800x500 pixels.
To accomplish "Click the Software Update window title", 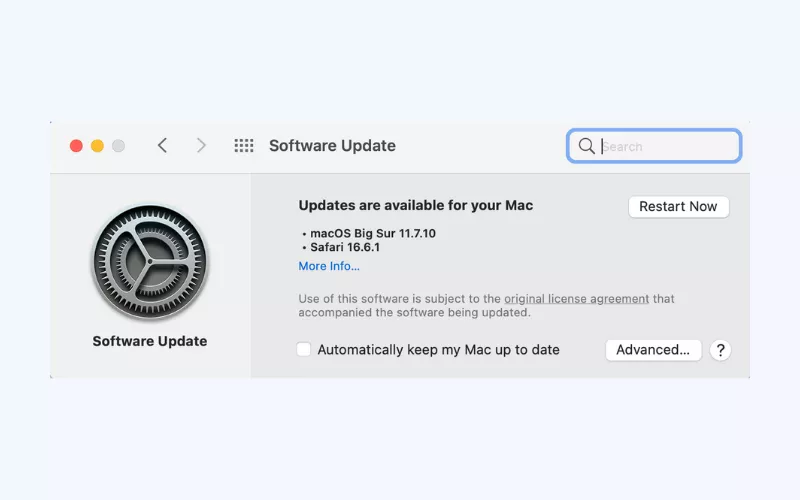I will click(332, 146).
